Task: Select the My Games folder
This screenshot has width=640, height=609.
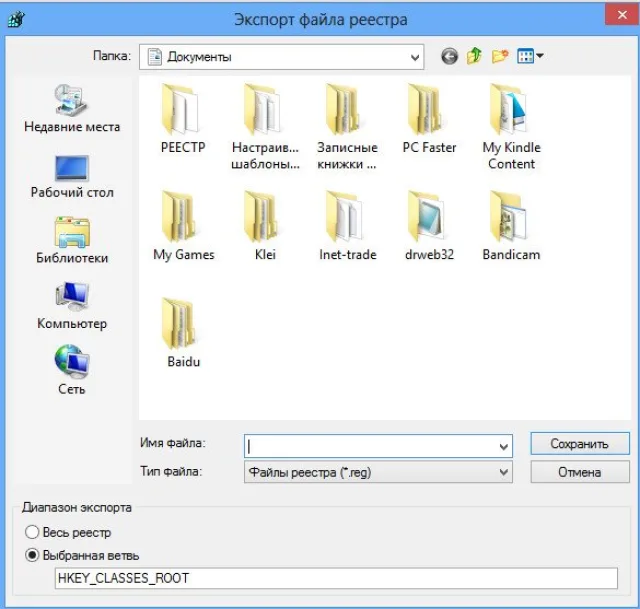Action: coord(184,226)
